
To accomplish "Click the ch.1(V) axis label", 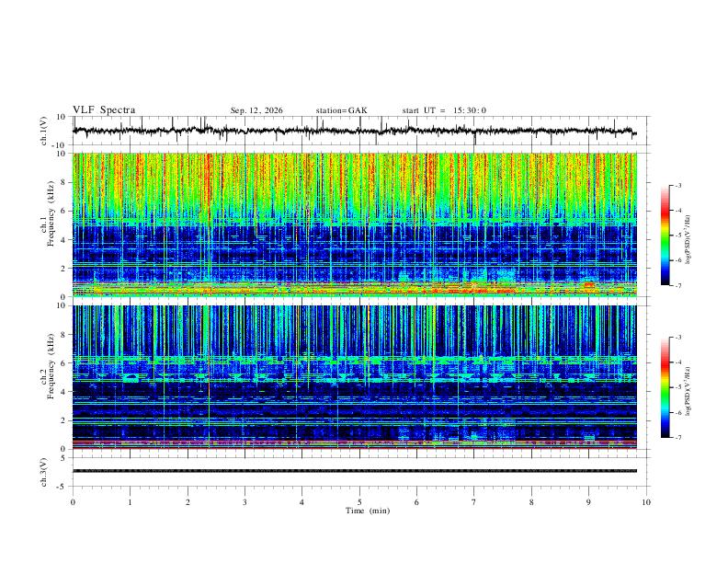I will [x=44, y=131].
